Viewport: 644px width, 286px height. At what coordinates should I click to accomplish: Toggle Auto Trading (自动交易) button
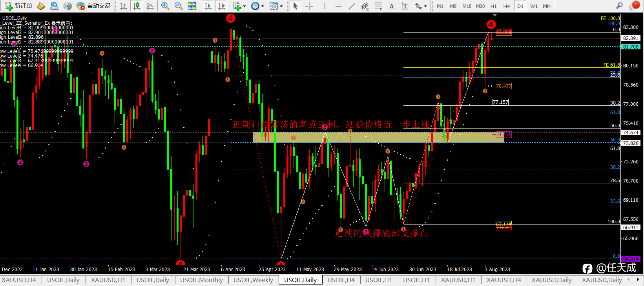pyautogui.click(x=94, y=6)
